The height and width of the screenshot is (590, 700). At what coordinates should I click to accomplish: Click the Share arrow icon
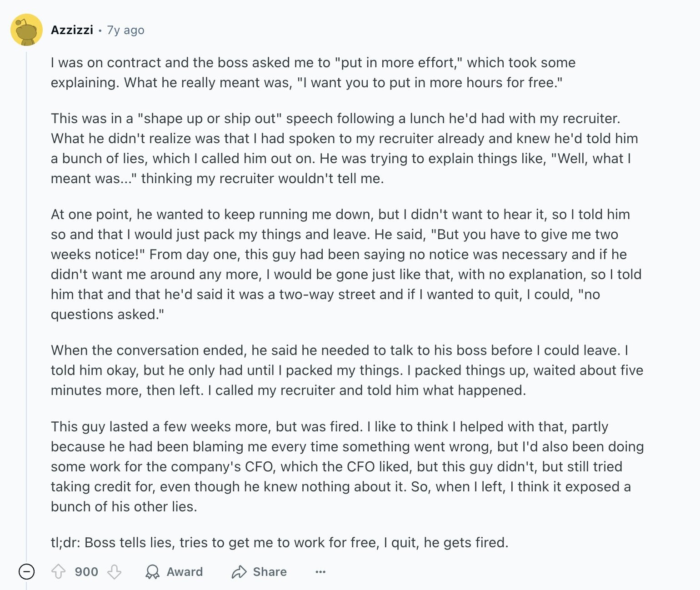point(239,571)
